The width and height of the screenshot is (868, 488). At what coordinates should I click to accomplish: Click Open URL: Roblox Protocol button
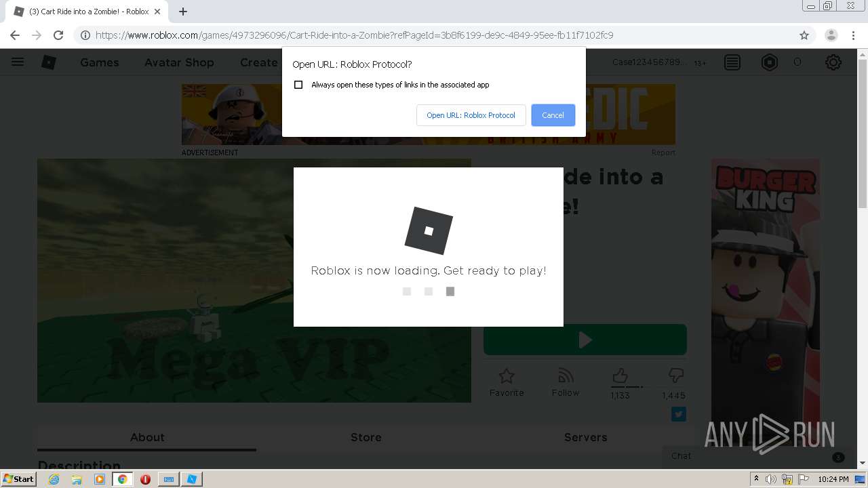click(471, 115)
